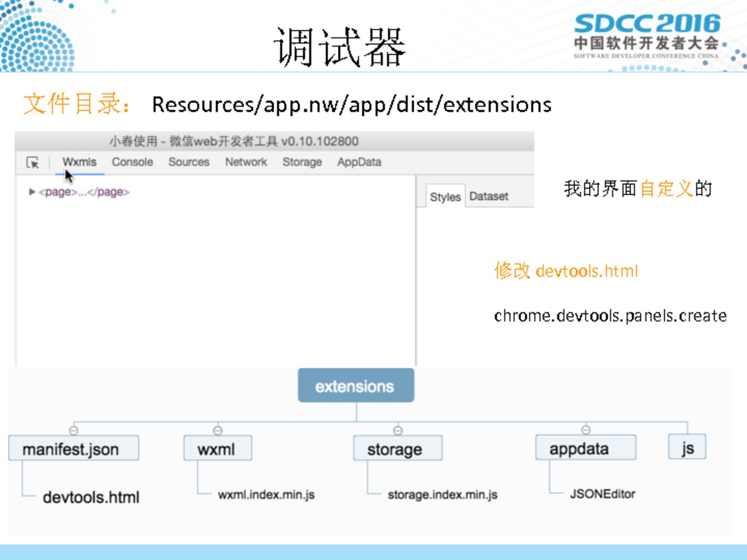Viewport: 747px width, 560px height.
Task: Switch to the Network tab
Action: [x=246, y=162]
